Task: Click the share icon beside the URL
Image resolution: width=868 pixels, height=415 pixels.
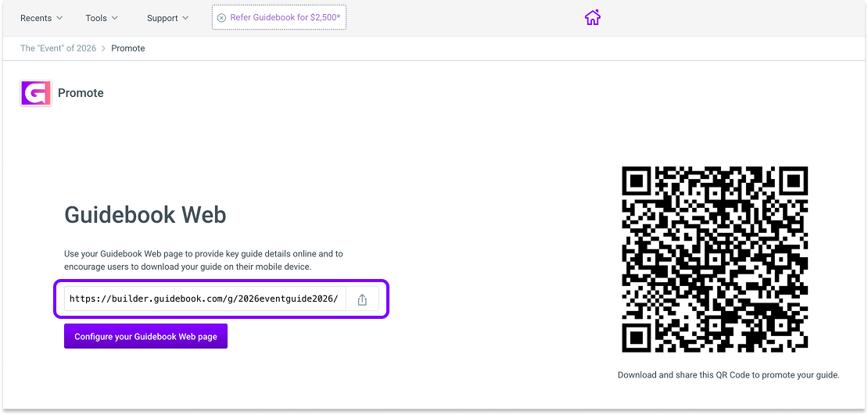Action: (362, 299)
